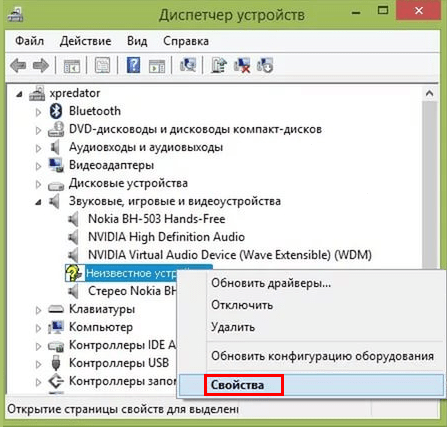Open the Действие menu
This screenshot has width=447, height=427.
(85, 41)
